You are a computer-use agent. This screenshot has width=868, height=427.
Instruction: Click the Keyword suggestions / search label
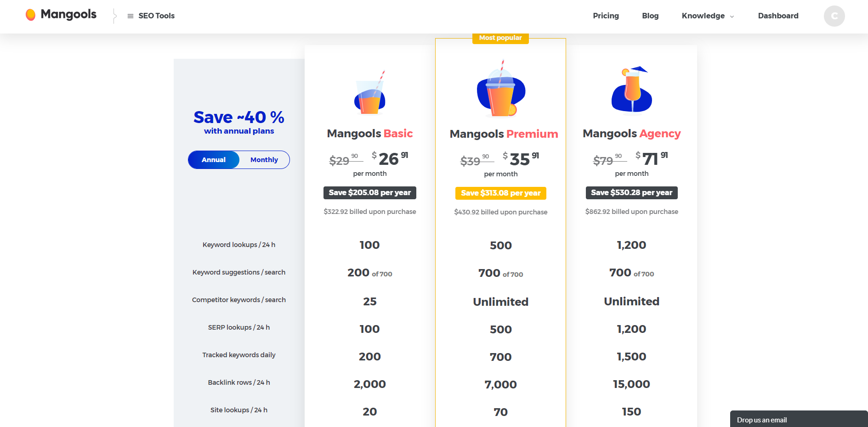pos(239,272)
